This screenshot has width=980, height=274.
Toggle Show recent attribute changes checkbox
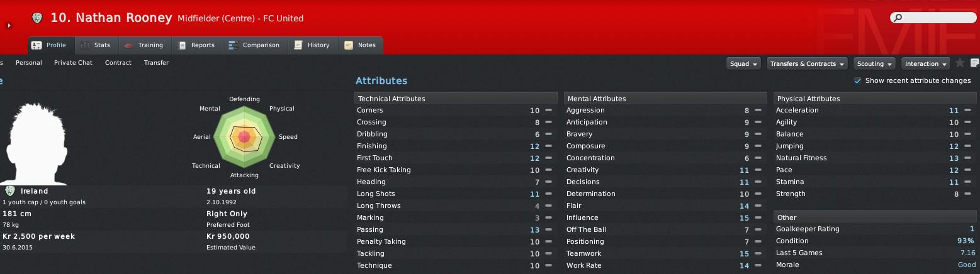(x=857, y=80)
